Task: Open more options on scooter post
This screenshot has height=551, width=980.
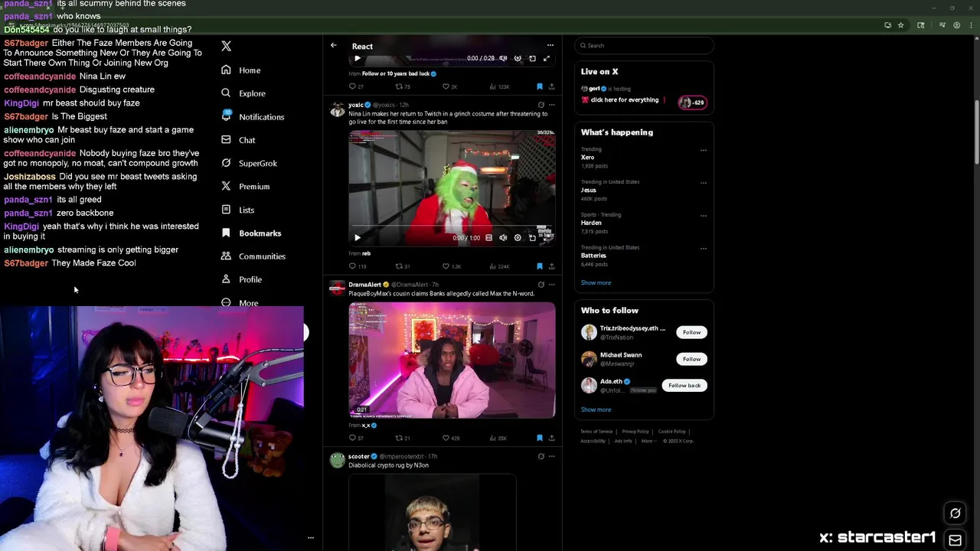Action: point(551,456)
